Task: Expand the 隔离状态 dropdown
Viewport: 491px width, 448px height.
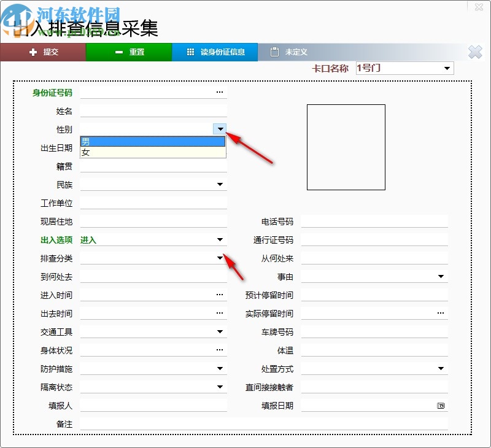Action: coord(219,387)
